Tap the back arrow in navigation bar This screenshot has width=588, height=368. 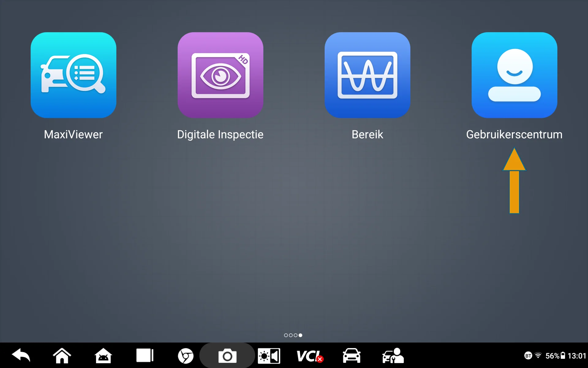(21, 355)
